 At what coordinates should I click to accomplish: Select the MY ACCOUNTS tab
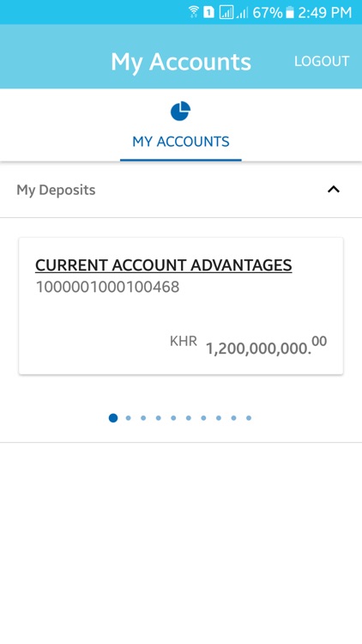tap(181, 125)
